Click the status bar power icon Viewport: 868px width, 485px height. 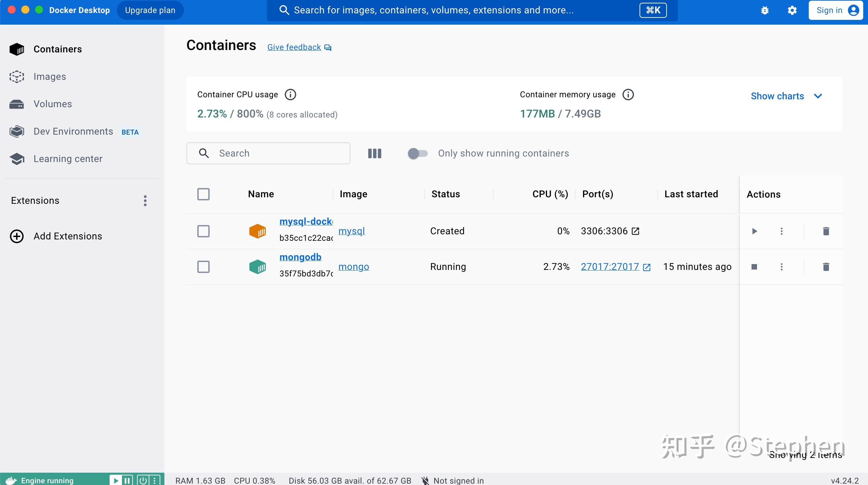143,481
